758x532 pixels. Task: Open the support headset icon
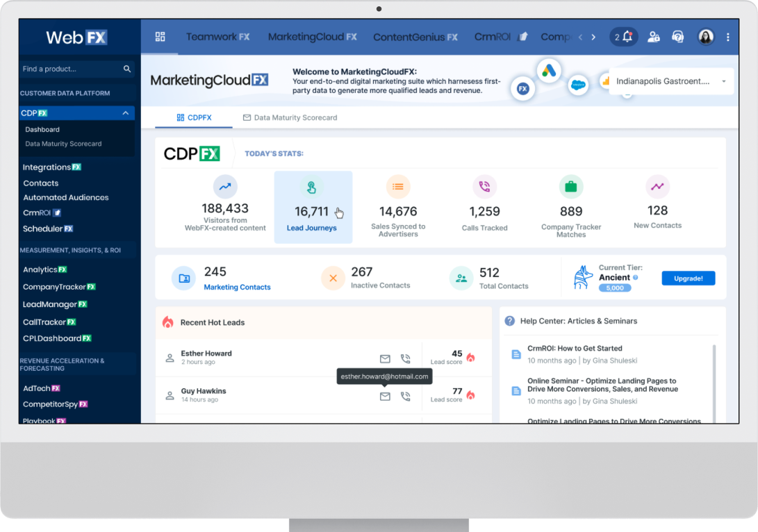[678, 37]
